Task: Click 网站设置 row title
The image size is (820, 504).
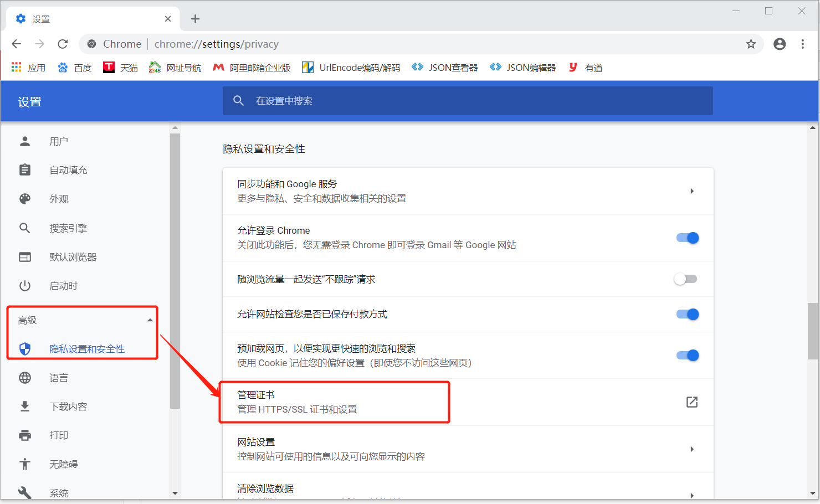Action: [256, 442]
